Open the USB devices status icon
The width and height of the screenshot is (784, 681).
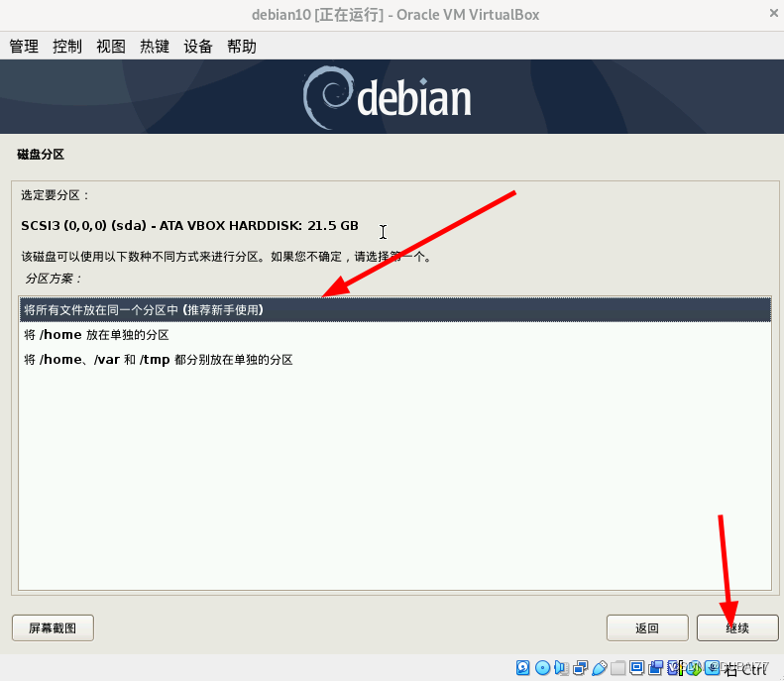click(x=600, y=667)
